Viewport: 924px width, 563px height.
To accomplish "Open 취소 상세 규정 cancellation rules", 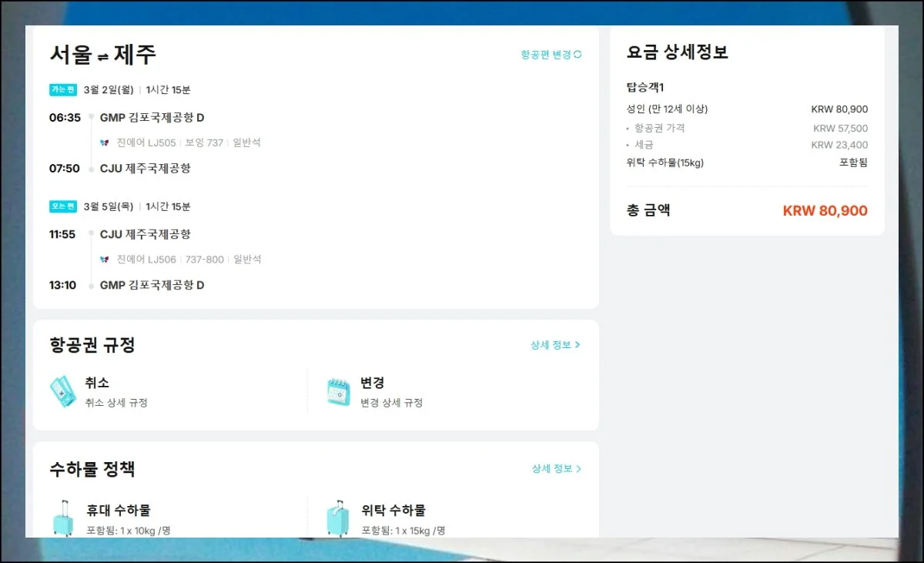I will (x=116, y=403).
